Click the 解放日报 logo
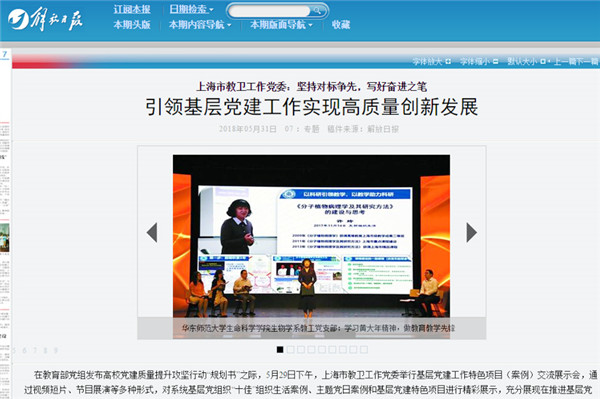Screen dimensions: 600x399 45,19
